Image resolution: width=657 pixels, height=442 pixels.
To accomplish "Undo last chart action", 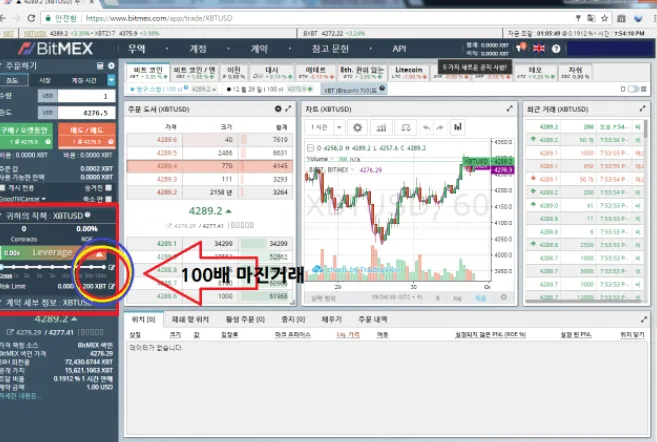I will tap(427, 127).
